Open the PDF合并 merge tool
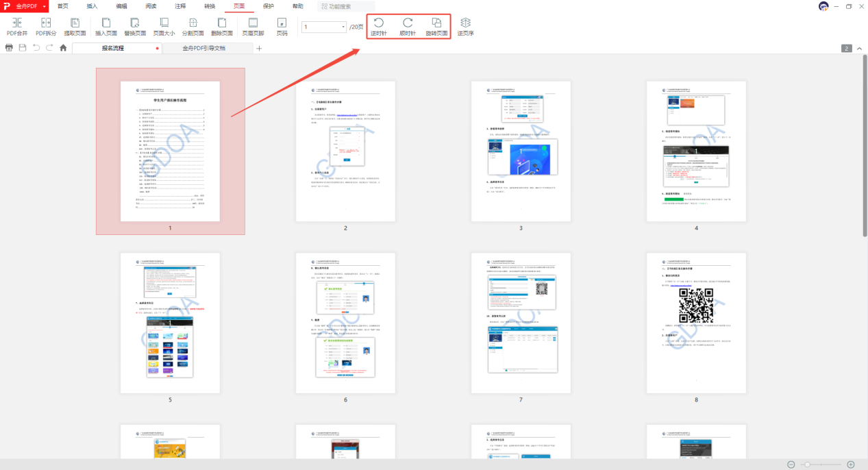 (16, 27)
